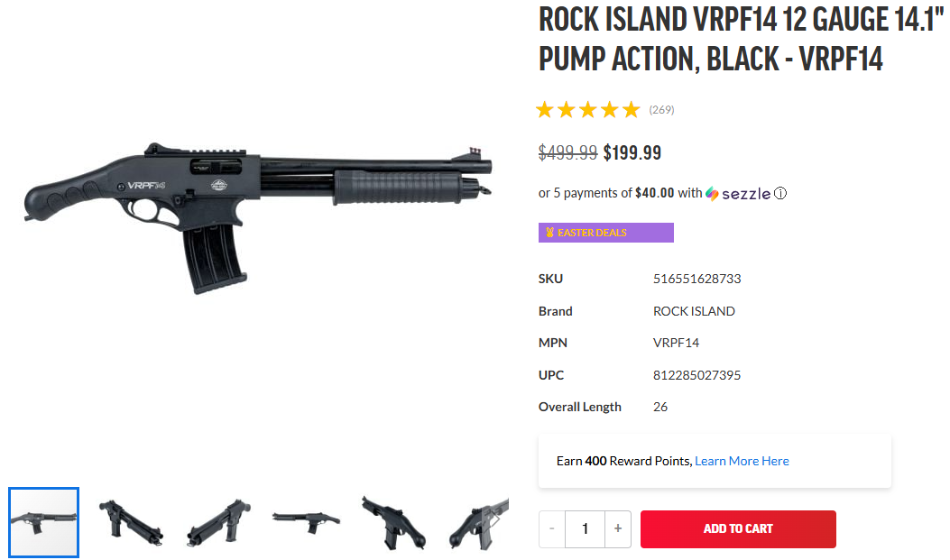Open the Learn More Here rewards link
950x560 pixels.
(x=742, y=461)
